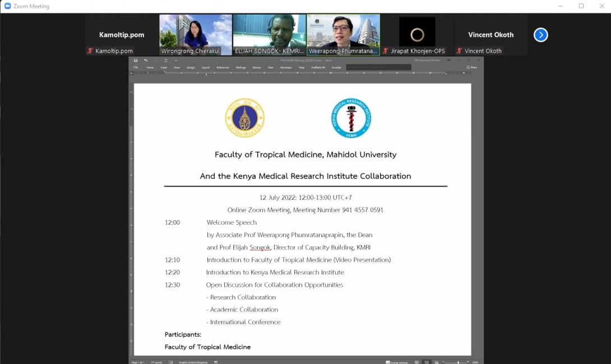Click the ribbon display options icon
611x364 pixels.
pos(448,60)
